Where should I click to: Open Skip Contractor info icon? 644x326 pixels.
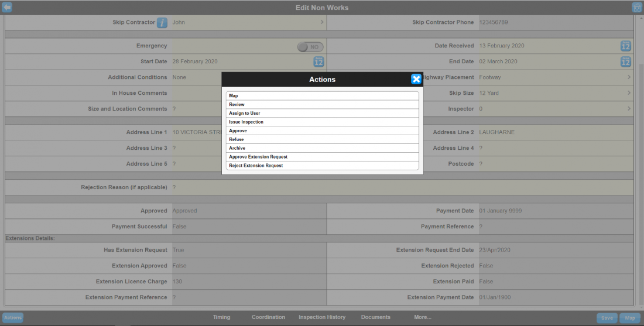(x=162, y=23)
